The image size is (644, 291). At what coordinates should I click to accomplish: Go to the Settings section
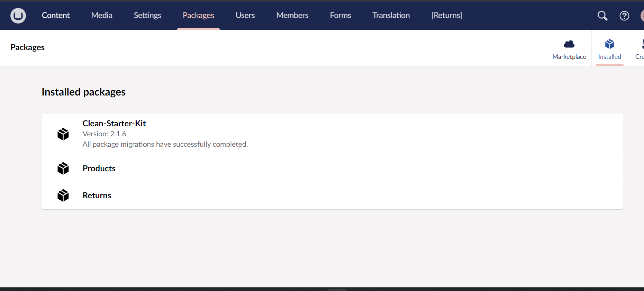coord(147,15)
